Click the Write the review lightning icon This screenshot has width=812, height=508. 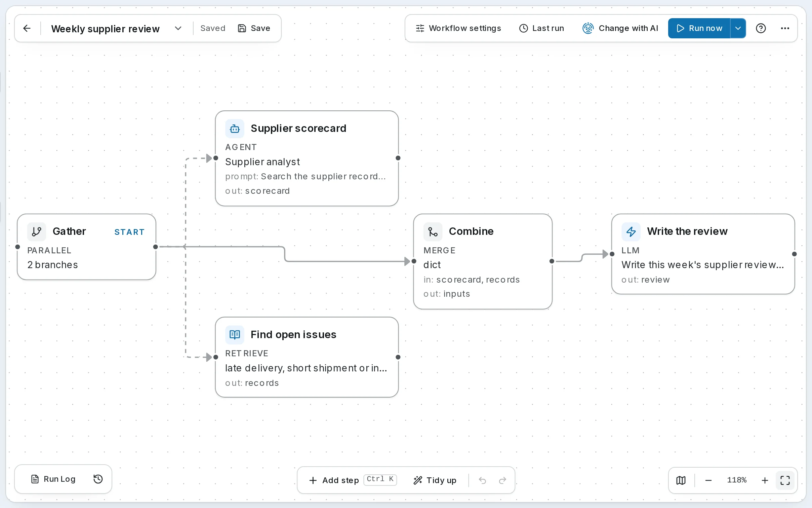631,231
